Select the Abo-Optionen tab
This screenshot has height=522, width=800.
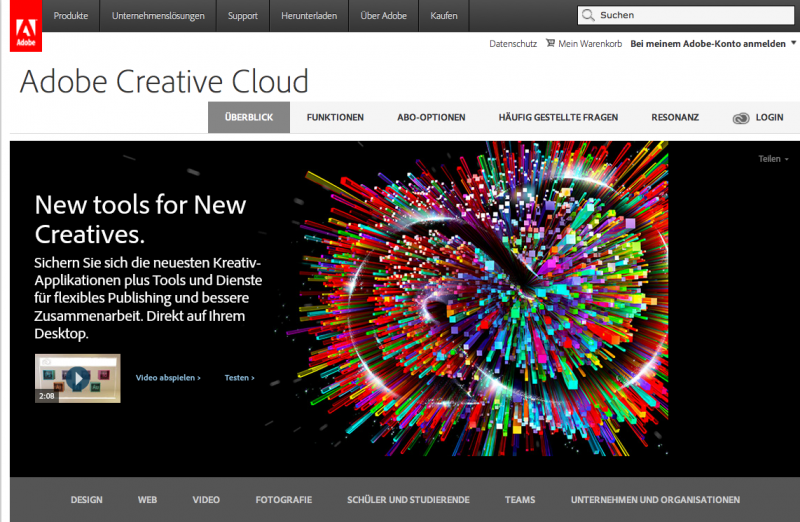[431, 118]
